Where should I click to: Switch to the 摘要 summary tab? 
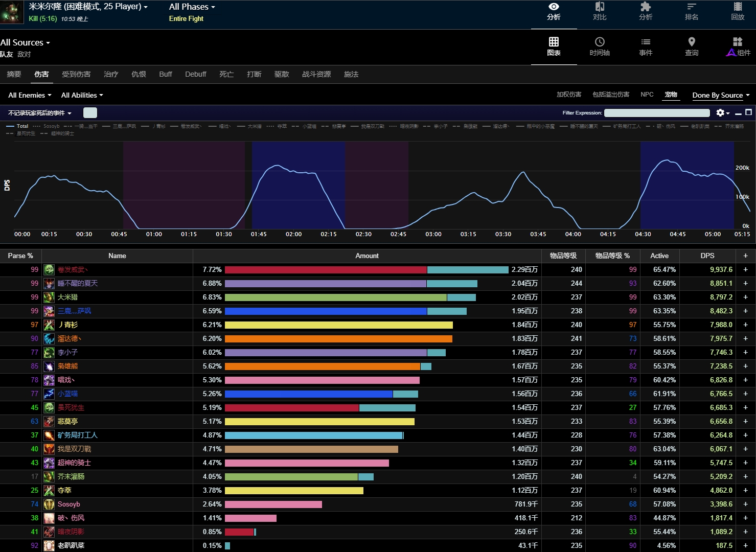(x=14, y=74)
